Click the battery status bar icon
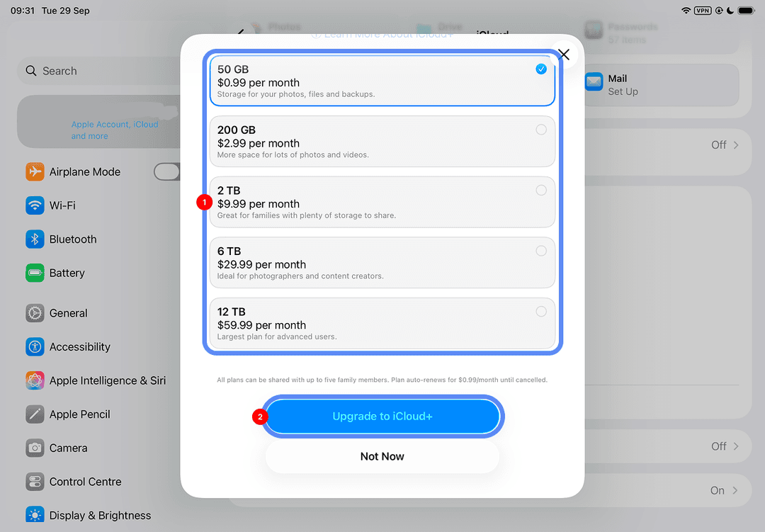Viewport: 765px width, 532px height. pos(747,10)
